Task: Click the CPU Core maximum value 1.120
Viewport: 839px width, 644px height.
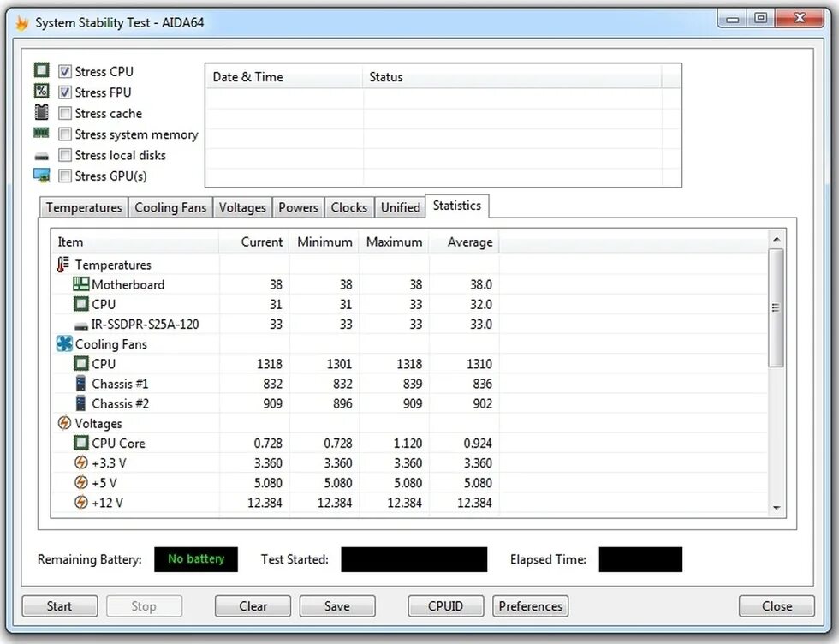Action: pyautogui.click(x=408, y=444)
